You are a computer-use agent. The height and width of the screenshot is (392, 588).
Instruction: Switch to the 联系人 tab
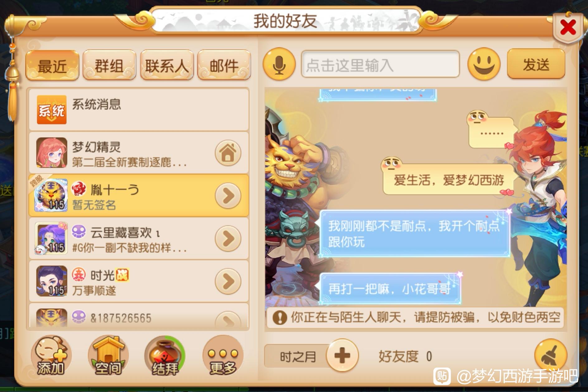point(167,65)
